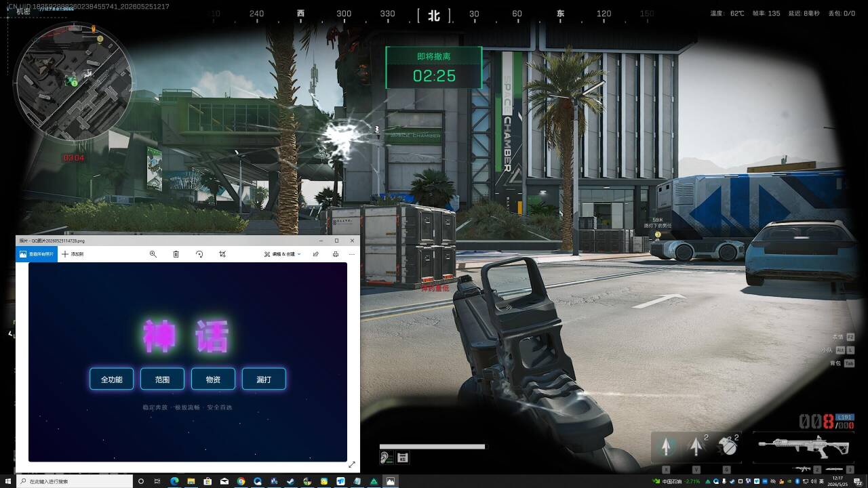Click the primary rifle weapon icon
The image size is (868, 488).
click(802, 447)
